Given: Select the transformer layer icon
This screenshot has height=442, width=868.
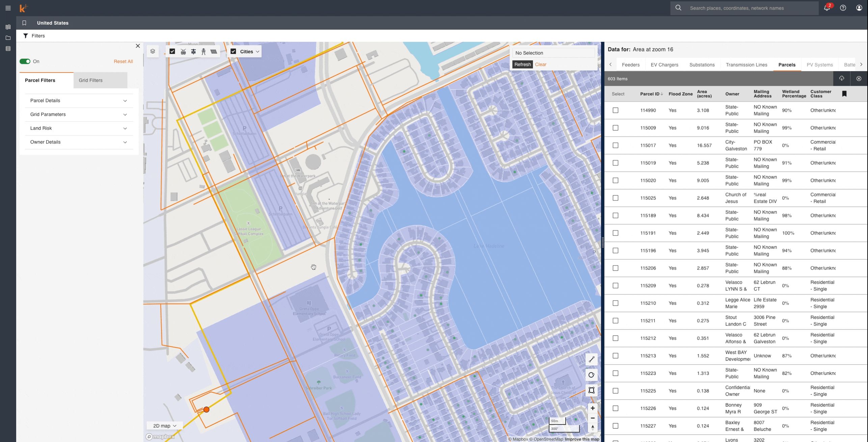Looking at the screenshot, I should click(x=183, y=52).
